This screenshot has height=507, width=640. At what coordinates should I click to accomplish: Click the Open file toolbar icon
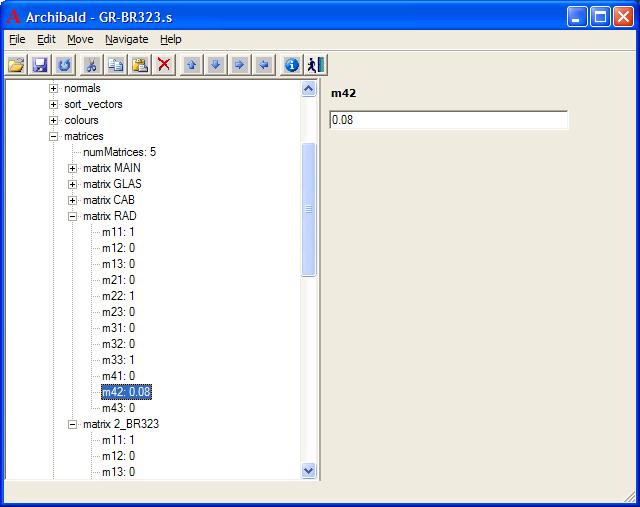[x=17, y=64]
